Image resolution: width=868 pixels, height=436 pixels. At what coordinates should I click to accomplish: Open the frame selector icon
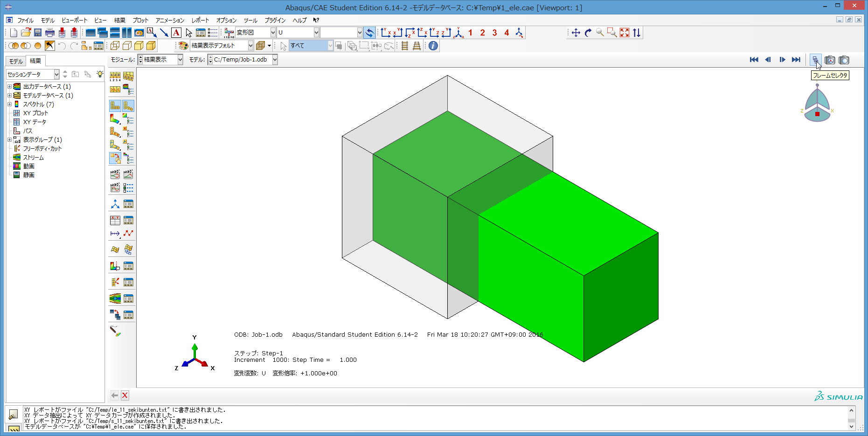(x=815, y=60)
